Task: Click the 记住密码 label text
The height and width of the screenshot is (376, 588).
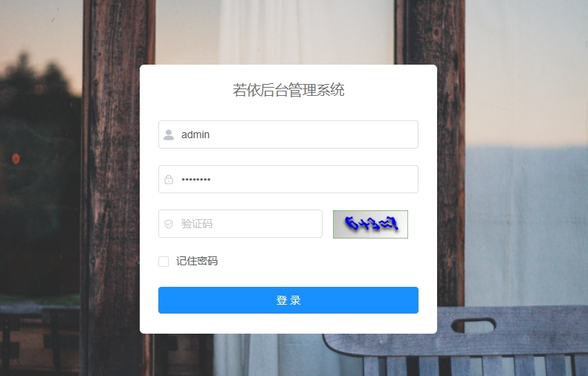Action: click(x=197, y=262)
